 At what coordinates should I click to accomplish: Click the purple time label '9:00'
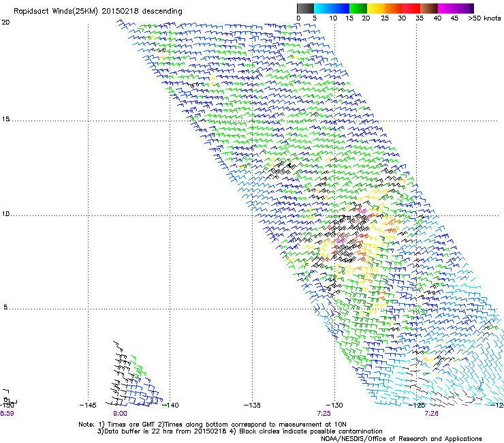coord(120,414)
